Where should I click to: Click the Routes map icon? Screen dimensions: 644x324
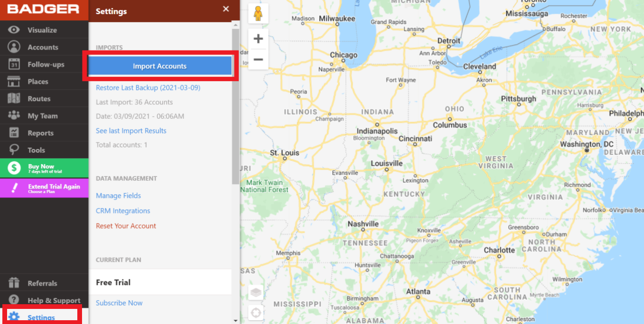coord(14,99)
